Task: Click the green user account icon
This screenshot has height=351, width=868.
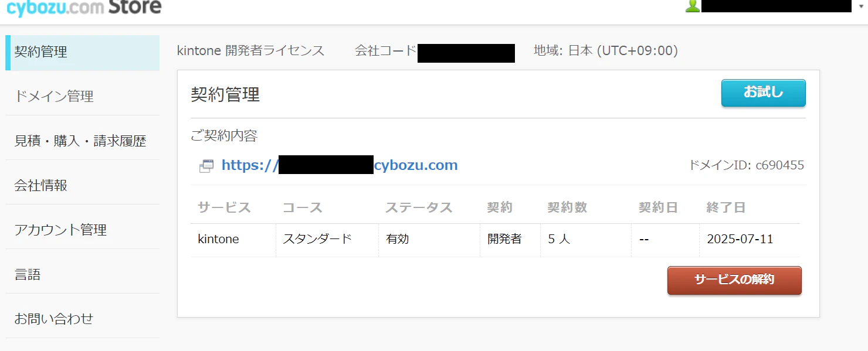Action: click(693, 6)
